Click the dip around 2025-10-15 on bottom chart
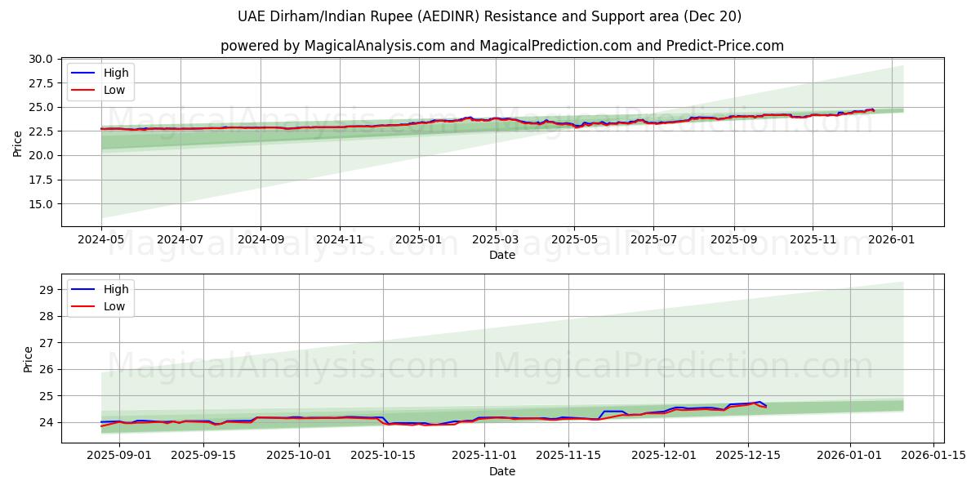Viewport: 980px width, 490px height. point(392,425)
